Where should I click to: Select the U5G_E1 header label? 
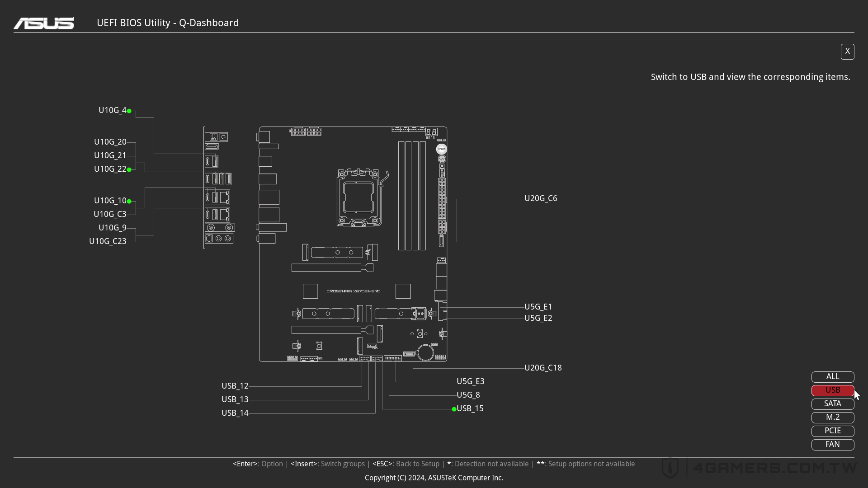538,307
